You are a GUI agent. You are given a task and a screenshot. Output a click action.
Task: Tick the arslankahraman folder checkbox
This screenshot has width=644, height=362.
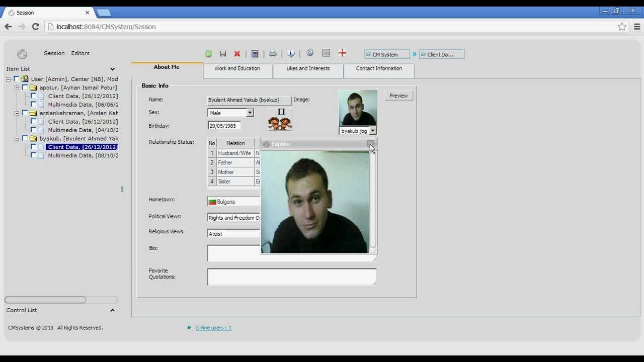pos(25,113)
